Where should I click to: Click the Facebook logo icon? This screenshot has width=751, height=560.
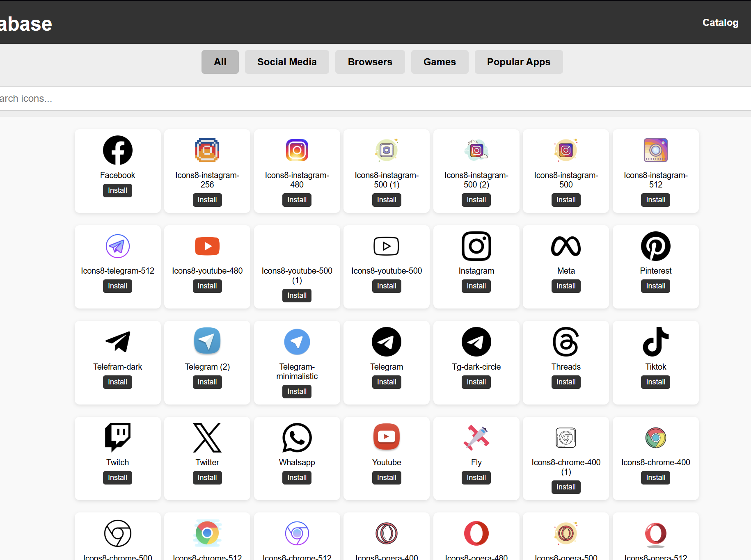[x=117, y=150]
